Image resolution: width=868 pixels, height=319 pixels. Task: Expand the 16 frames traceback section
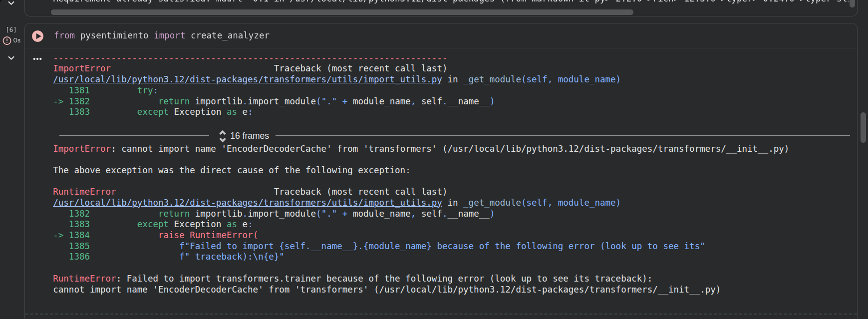coord(244,136)
